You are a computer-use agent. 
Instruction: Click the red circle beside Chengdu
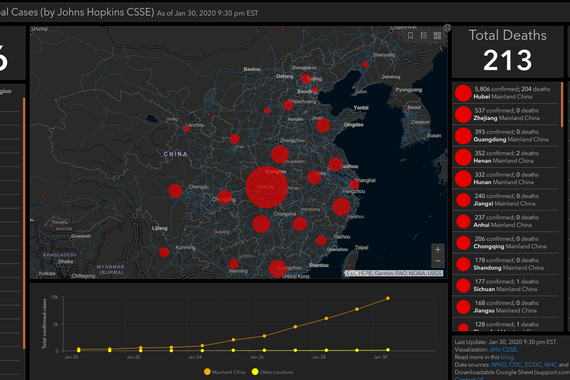175,191
